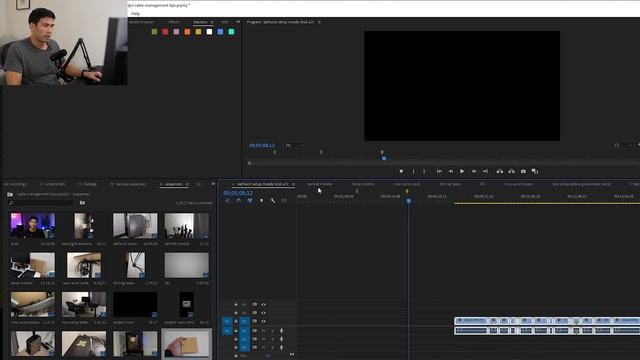Filter markers by cyan color swatch

[231, 32]
